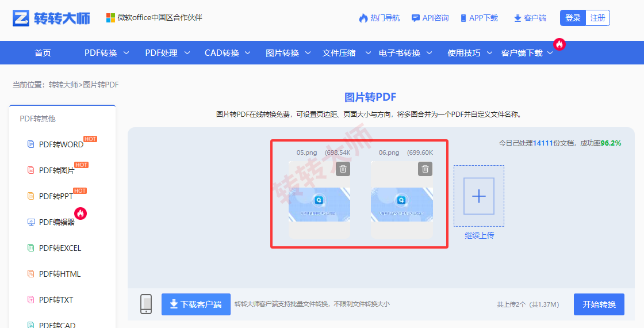Open the CAD转换 nav menu

click(222, 52)
